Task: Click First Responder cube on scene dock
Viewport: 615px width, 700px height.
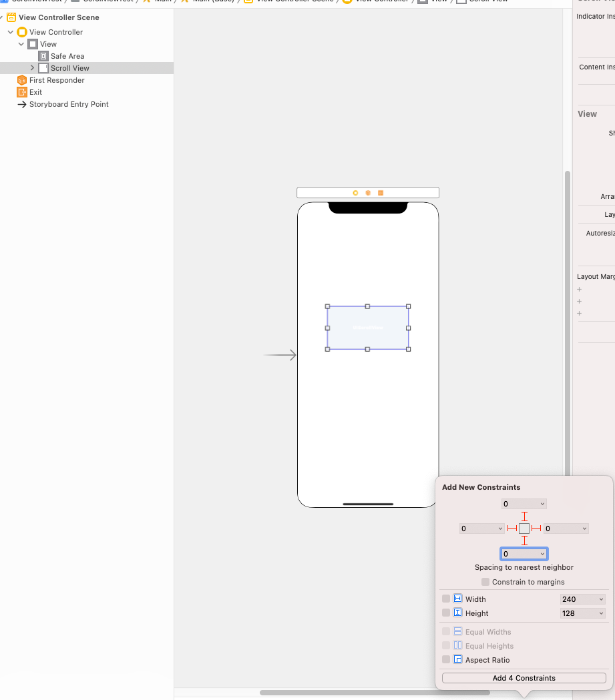Action: (x=368, y=193)
